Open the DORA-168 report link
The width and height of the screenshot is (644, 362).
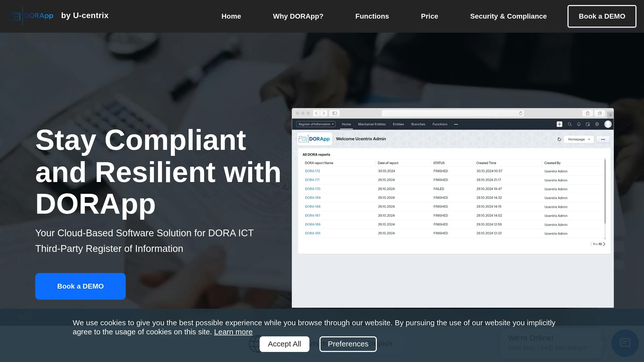tap(313, 206)
